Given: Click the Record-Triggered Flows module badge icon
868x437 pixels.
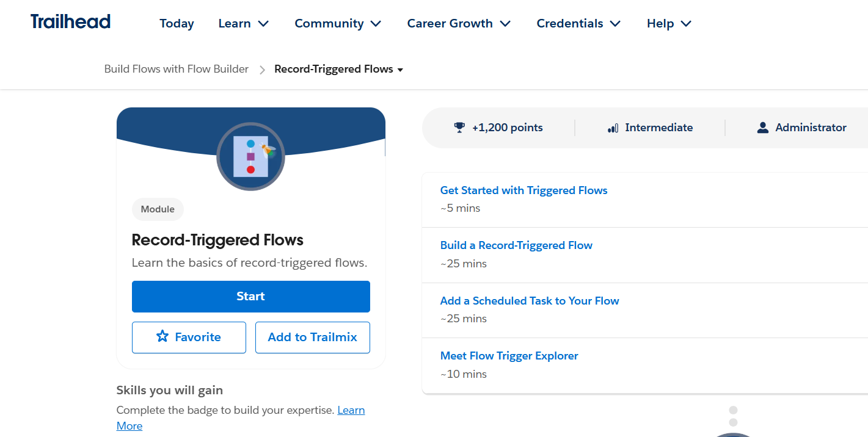Looking at the screenshot, I should tap(250, 157).
